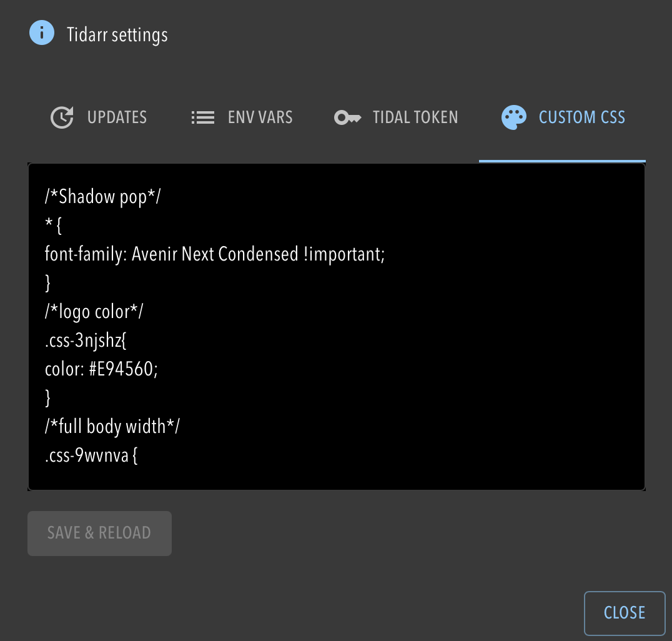Click the palette icon for Custom CSS
This screenshot has width=672, height=641.
coord(513,117)
